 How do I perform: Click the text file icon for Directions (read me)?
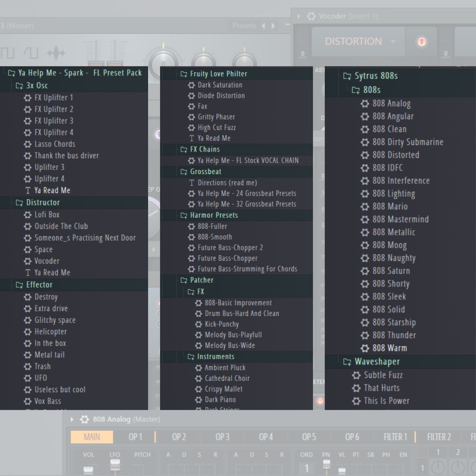pos(191,183)
